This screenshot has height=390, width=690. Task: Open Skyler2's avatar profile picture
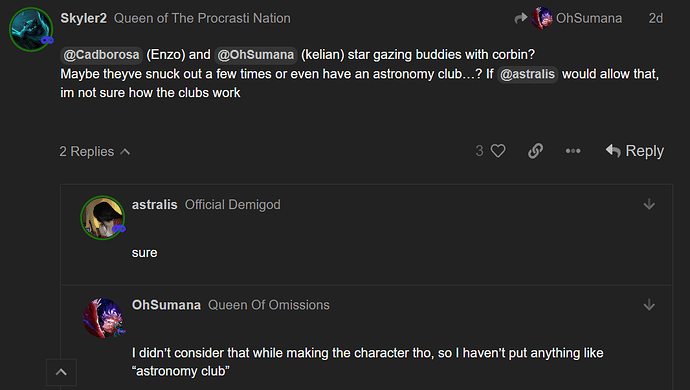click(x=31, y=29)
